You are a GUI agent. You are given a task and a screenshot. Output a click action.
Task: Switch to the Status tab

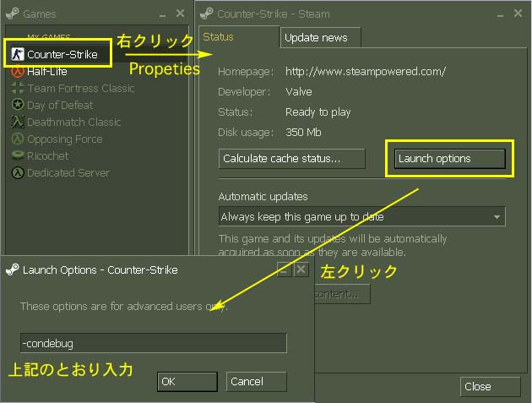(x=239, y=36)
